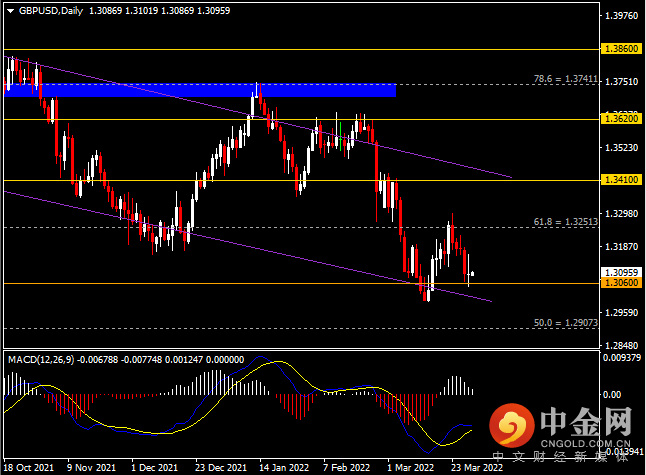Click the 1.30600 orange price label

click(622, 283)
